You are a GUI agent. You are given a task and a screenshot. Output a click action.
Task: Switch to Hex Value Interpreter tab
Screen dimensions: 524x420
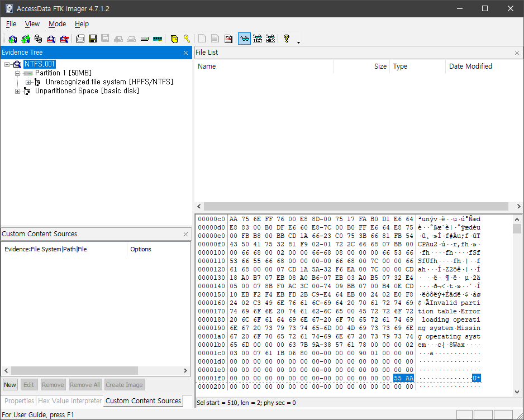70,400
